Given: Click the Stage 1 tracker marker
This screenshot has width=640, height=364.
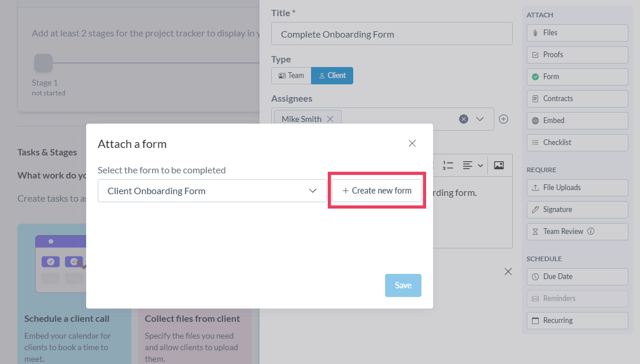Looking at the screenshot, I should click(43, 63).
